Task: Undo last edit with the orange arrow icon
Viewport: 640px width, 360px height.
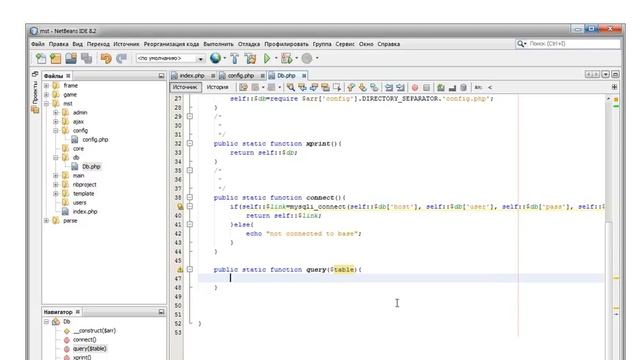Action: click(x=106, y=59)
